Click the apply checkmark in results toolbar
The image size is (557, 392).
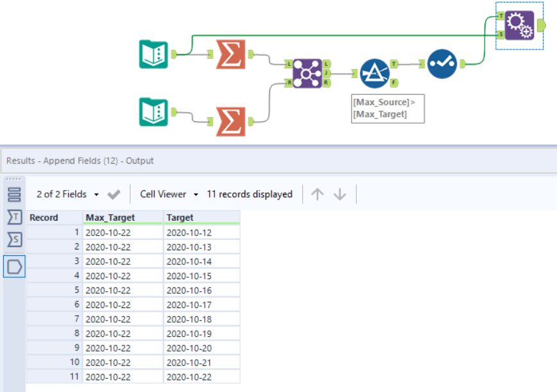(x=114, y=194)
